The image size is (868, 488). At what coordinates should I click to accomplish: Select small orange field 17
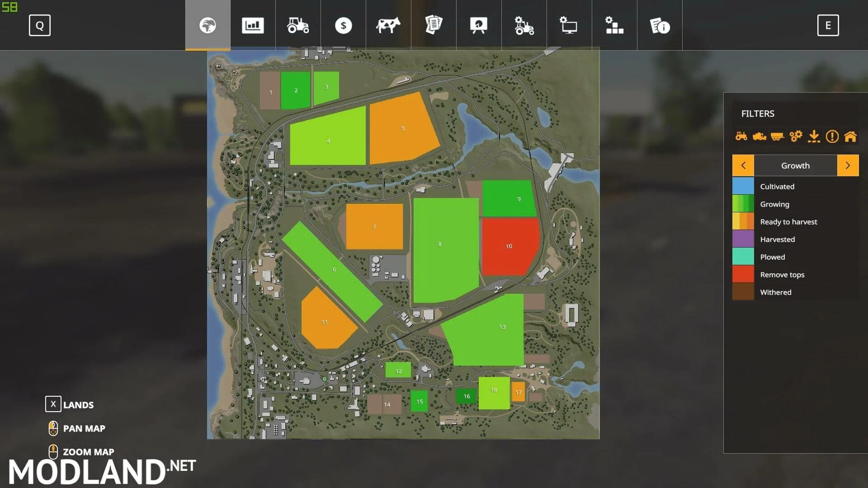pos(518,392)
